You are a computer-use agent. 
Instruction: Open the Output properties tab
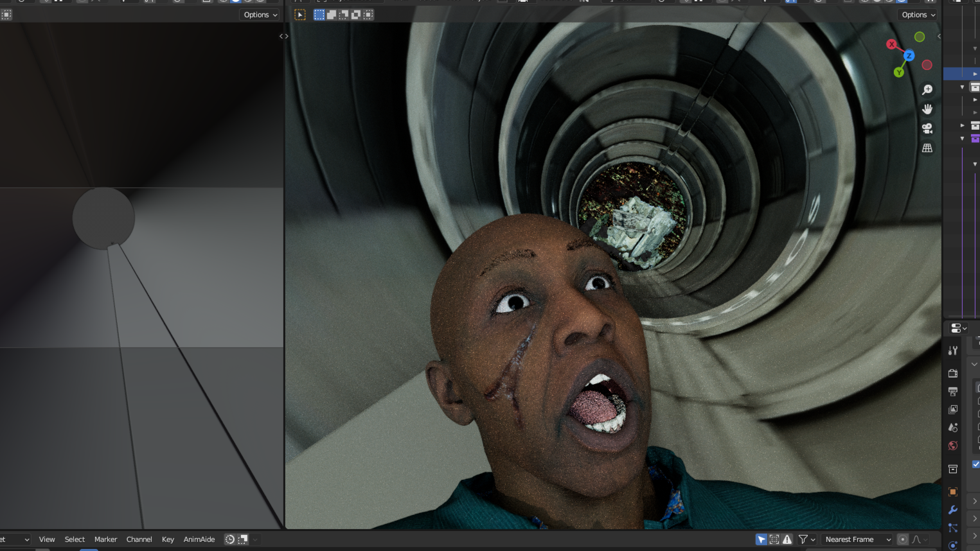tap(953, 391)
